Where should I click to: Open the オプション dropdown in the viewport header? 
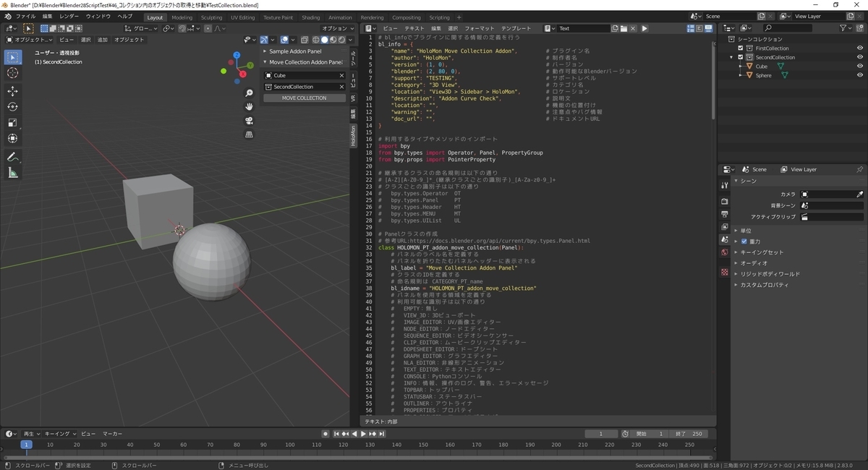pyautogui.click(x=338, y=28)
